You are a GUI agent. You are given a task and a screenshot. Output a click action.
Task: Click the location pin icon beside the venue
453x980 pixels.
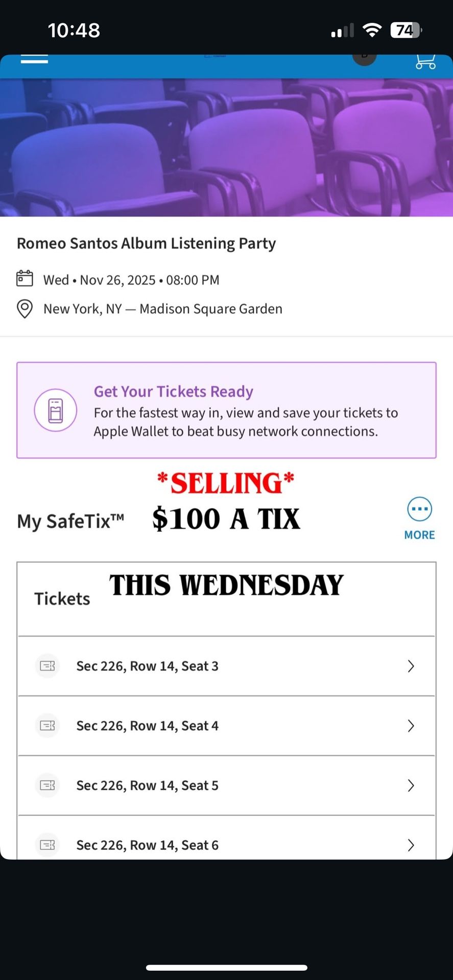tap(24, 309)
